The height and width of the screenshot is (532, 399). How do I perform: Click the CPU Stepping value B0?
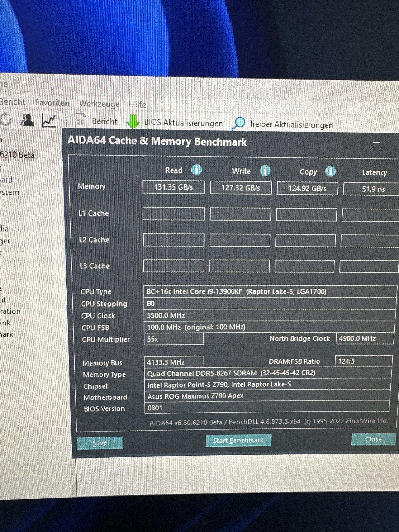click(x=270, y=303)
